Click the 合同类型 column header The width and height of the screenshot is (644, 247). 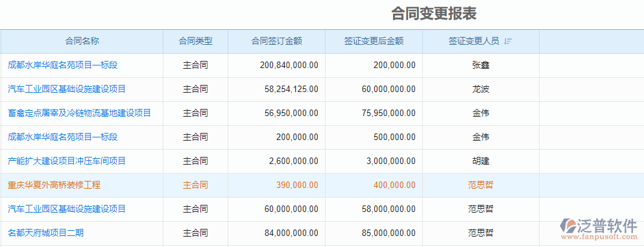195,41
